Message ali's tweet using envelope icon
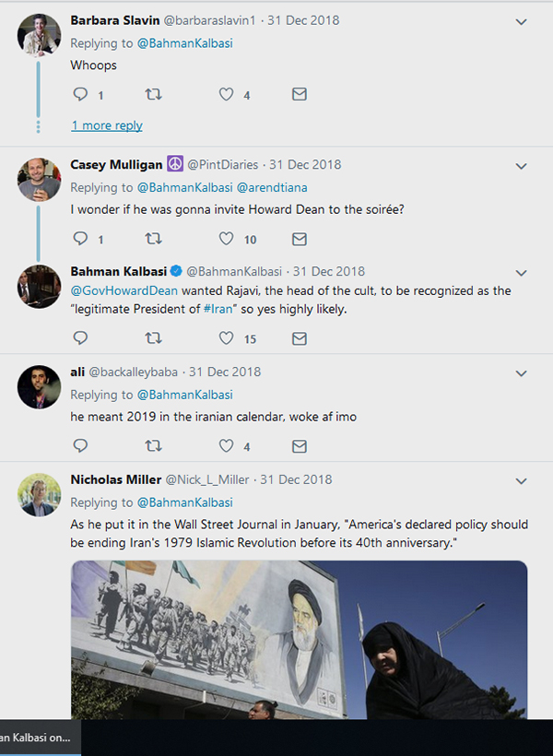This screenshot has width=553, height=756. (299, 446)
